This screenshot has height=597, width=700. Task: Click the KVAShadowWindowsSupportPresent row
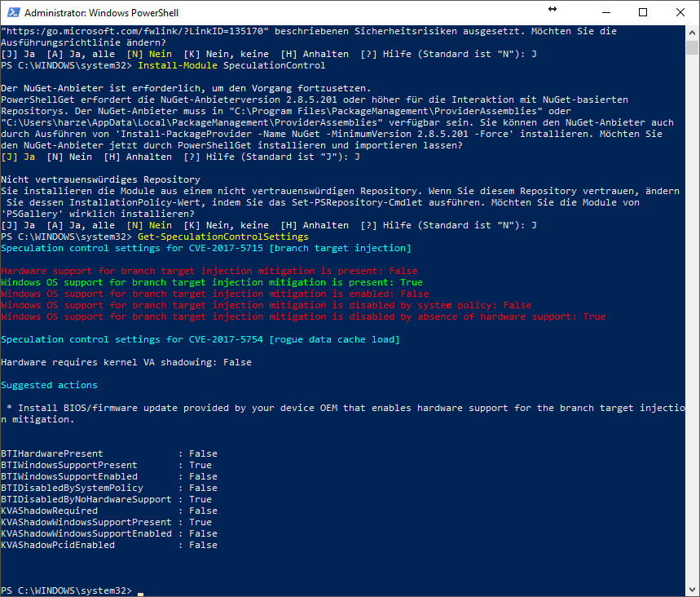tap(106, 522)
